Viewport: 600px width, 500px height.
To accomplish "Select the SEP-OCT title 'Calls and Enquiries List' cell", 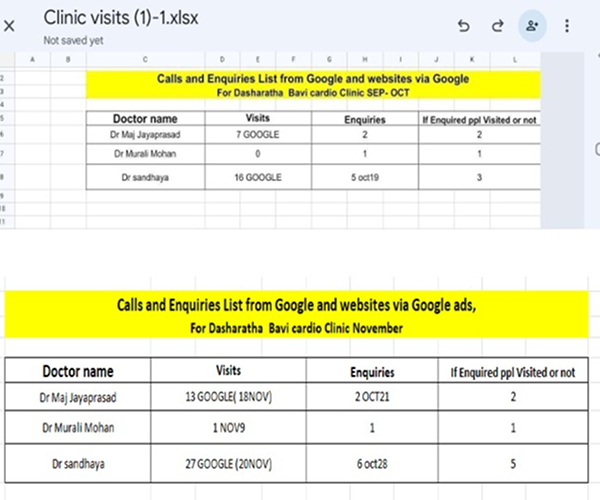I will coord(313,79).
